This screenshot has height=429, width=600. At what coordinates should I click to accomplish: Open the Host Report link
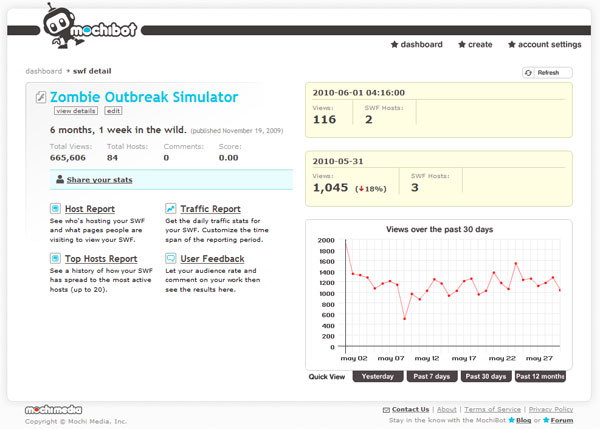90,209
